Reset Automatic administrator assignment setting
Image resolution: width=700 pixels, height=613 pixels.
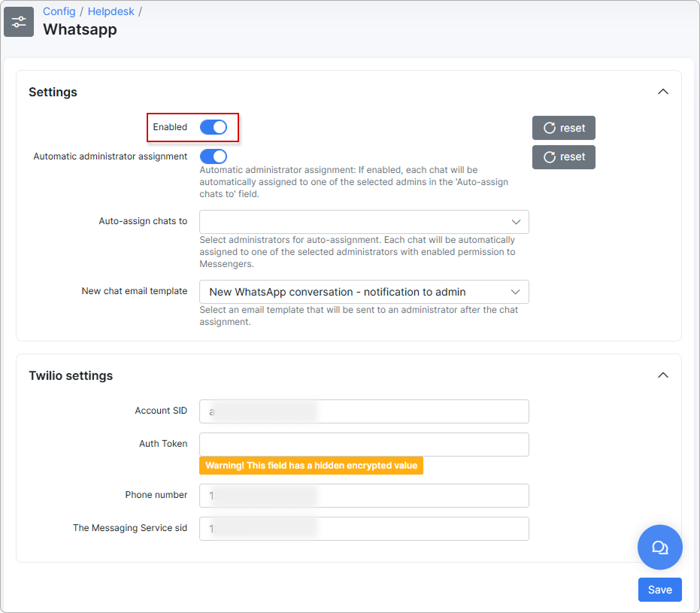point(563,157)
